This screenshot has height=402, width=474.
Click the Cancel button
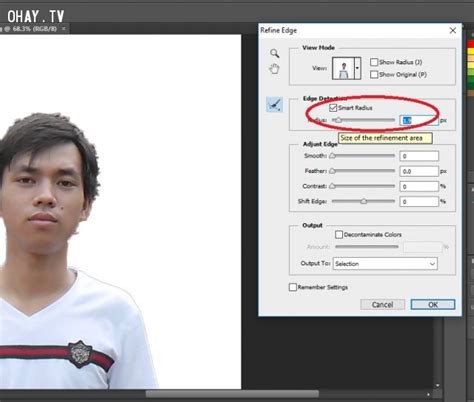[382, 305]
